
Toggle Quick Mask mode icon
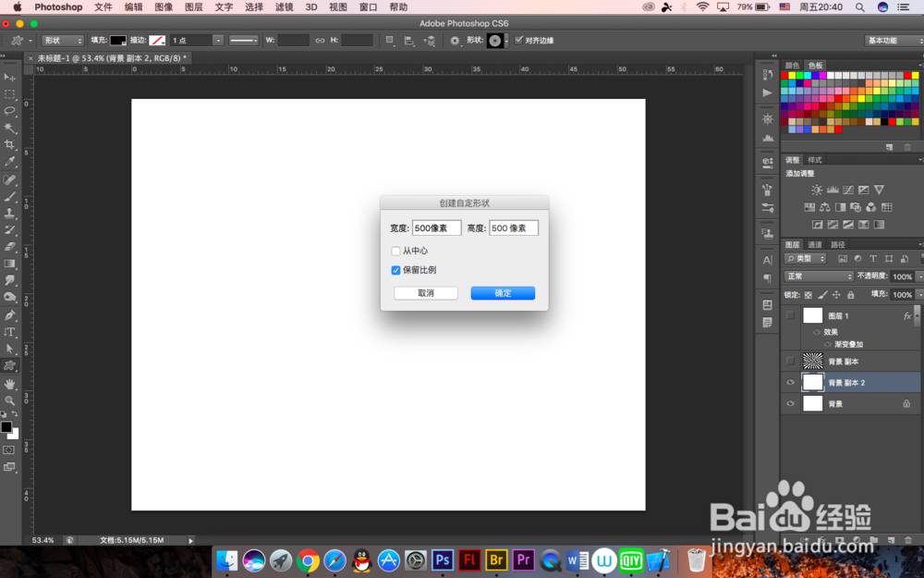click(9, 450)
